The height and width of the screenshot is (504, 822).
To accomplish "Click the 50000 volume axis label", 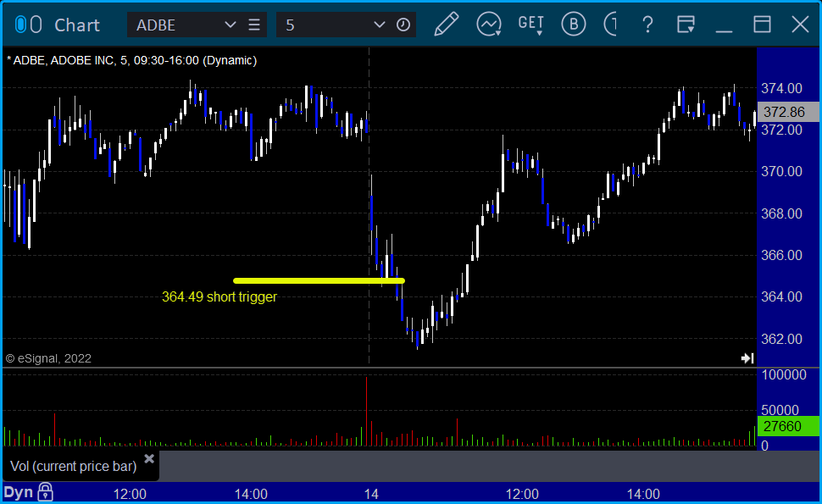I will 780,410.
